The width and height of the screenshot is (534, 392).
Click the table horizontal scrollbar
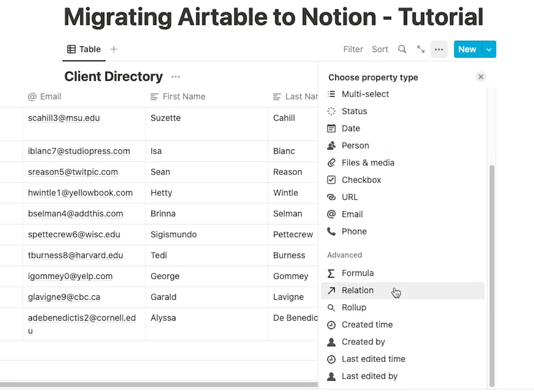pyautogui.click(x=159, y=385)
